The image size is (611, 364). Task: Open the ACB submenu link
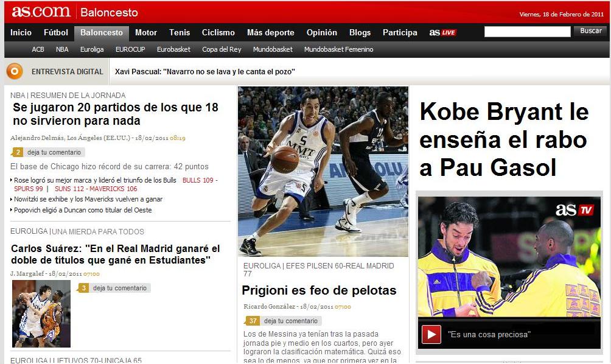click(38, 49)
